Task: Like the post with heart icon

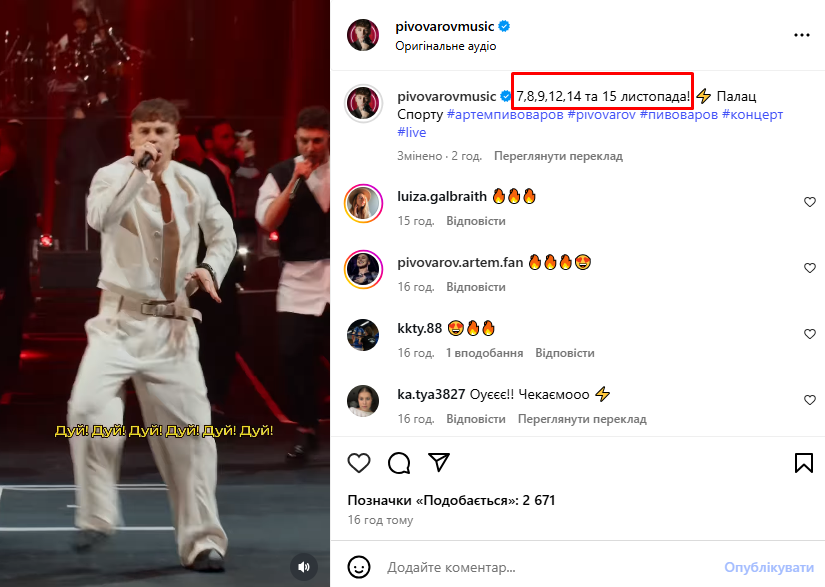Action: pos(359,463)
